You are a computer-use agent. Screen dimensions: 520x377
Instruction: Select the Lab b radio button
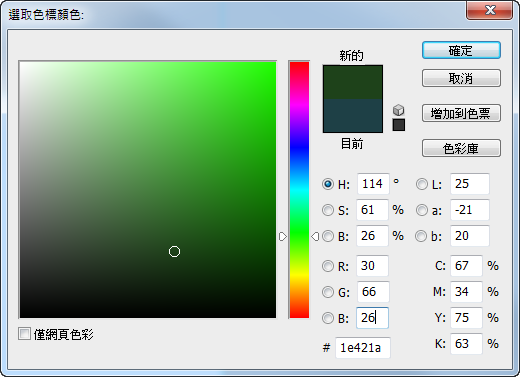click(x=421, y=236)
